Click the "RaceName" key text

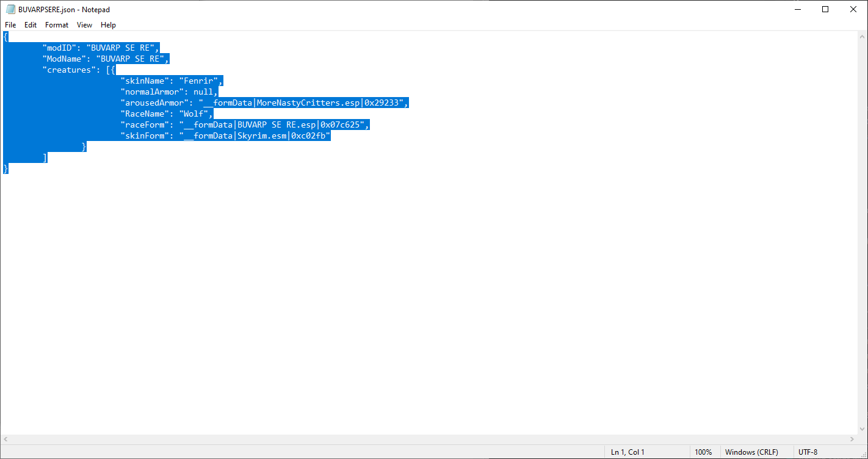click(x=145, y=114)
